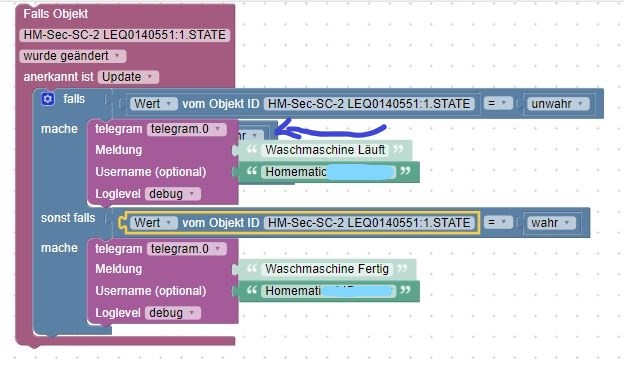Open the second equals operator dropdown
Viewport: 624px width, 366px height.
(497, 222)
